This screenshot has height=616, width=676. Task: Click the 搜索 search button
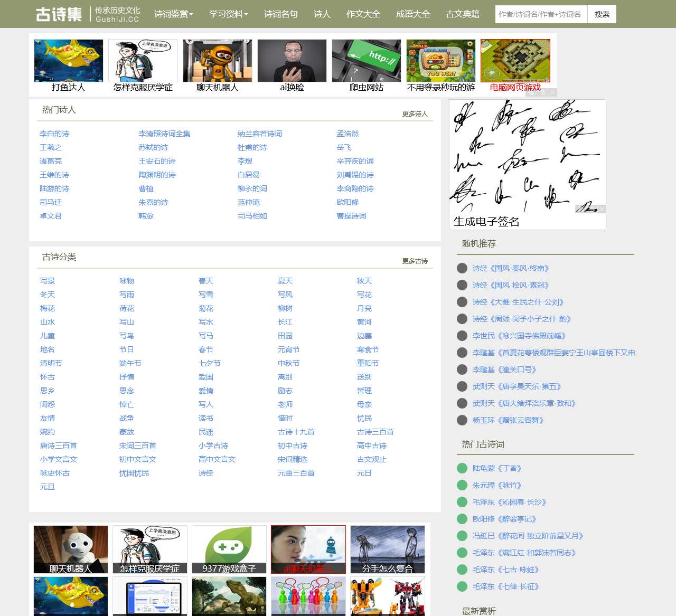602,14
